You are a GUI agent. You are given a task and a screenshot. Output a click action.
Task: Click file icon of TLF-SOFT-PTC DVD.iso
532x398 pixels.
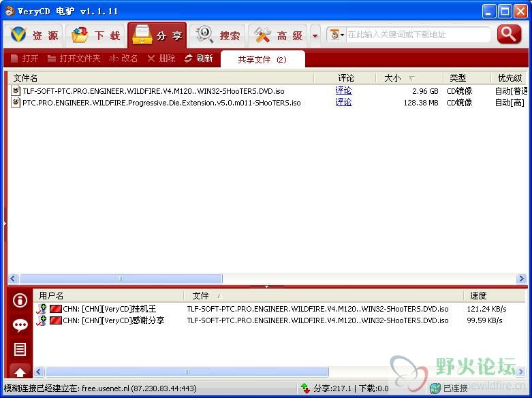tap(16, 90)
